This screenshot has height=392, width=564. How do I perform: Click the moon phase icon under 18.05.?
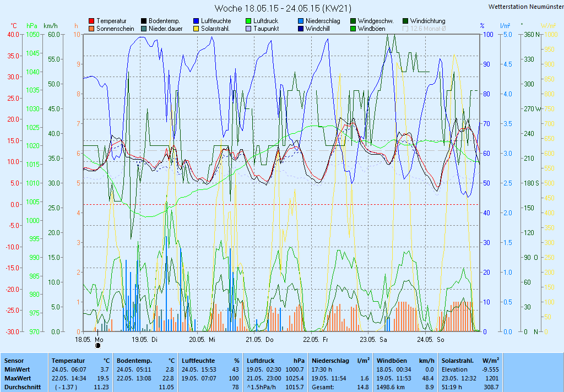(x=99, y=346)
